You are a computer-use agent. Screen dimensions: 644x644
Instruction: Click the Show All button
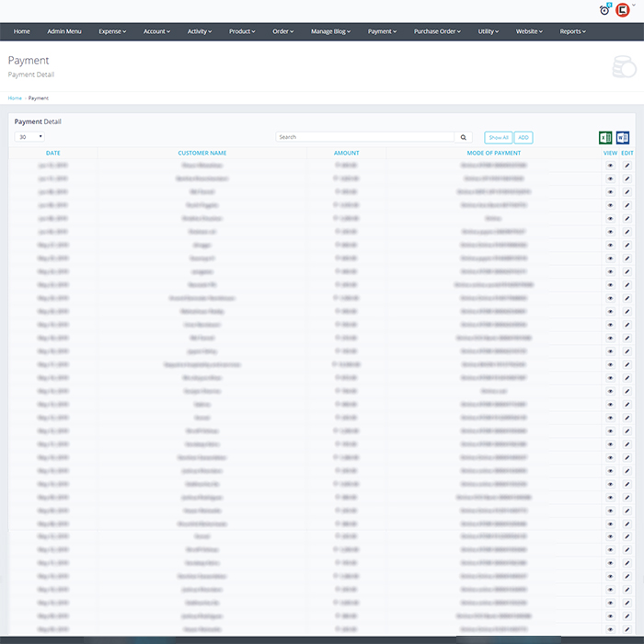[498, 137]
